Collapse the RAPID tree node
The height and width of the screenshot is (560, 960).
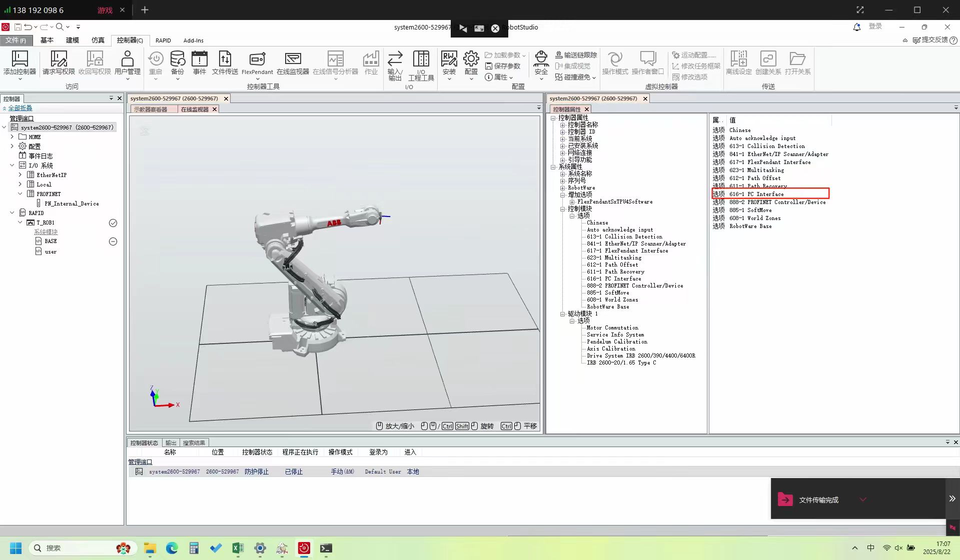point(12,212)
